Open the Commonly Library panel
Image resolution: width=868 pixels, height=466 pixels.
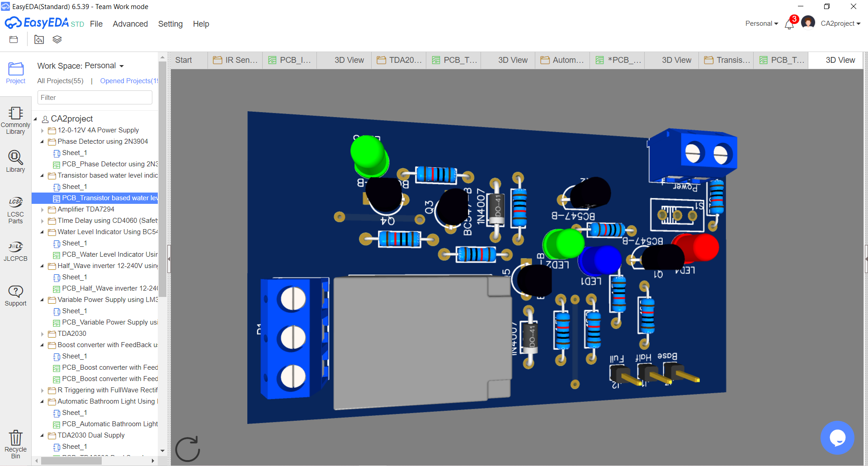coord(15,120)
